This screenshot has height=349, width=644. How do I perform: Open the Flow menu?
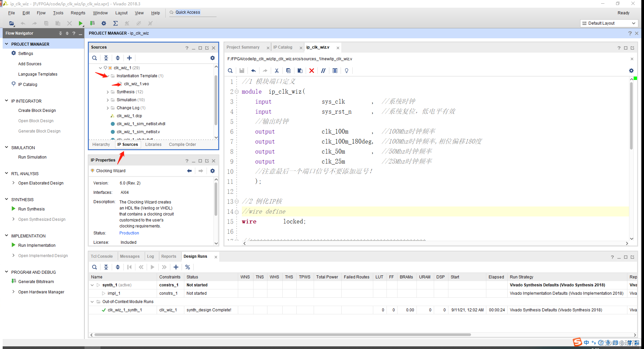(41, 13)
